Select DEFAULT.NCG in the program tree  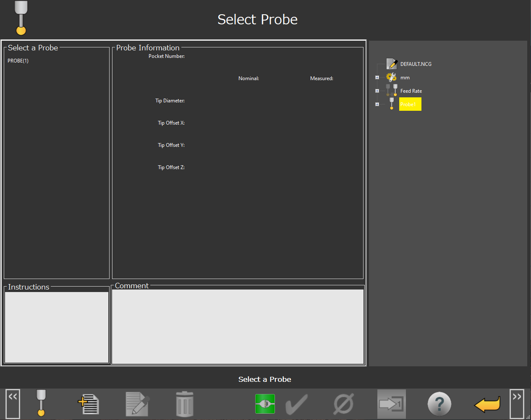click(x=416, y=64)
